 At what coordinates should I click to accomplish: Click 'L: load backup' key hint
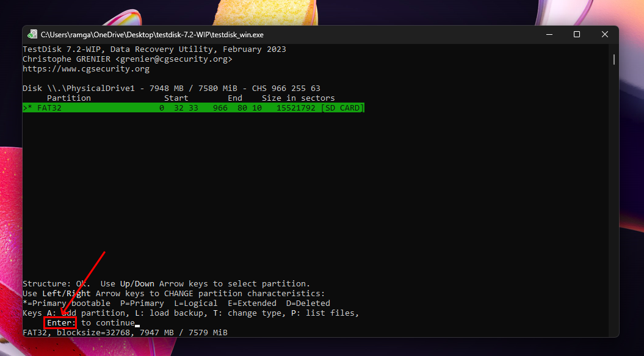coord(169,313)
